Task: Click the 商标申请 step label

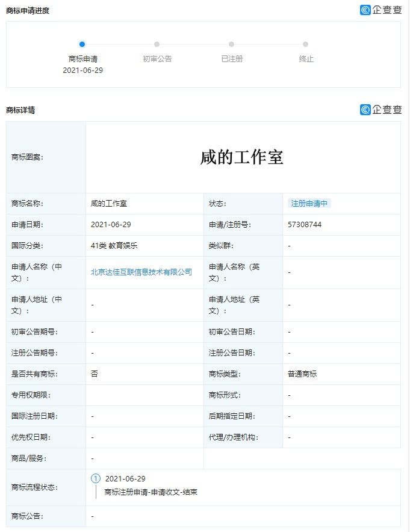Action: pos(82,59)
